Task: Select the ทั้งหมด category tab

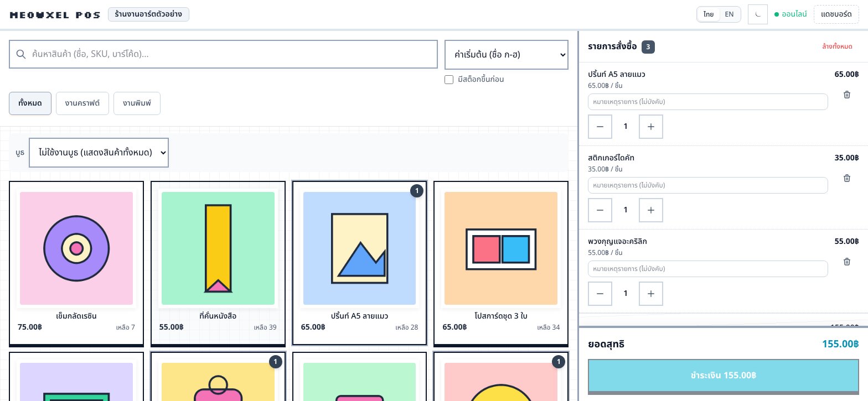Action: click(x=30, y=103)
